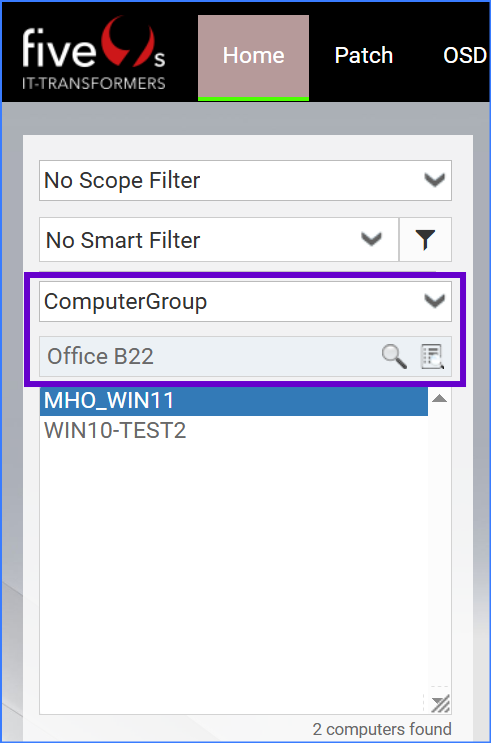The height and width of the screenshot is (743, 491).
Task: Expand the ComputerGroup chevron arrow
Action: pyautogui.click(x=435, y=301)
